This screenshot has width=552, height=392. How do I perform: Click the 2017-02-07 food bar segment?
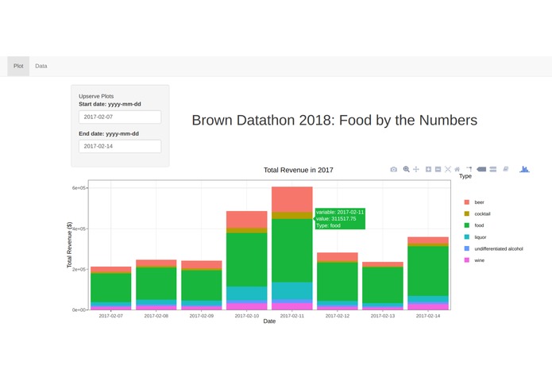coord(111,287)
